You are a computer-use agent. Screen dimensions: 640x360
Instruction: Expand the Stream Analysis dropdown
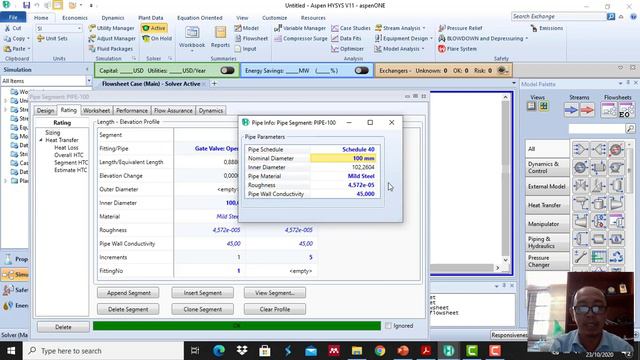click(424, 28)
